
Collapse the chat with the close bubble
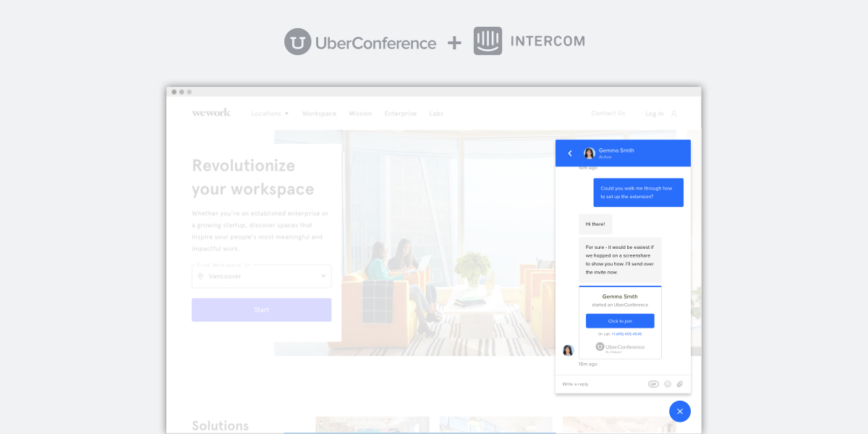[680, 411]
